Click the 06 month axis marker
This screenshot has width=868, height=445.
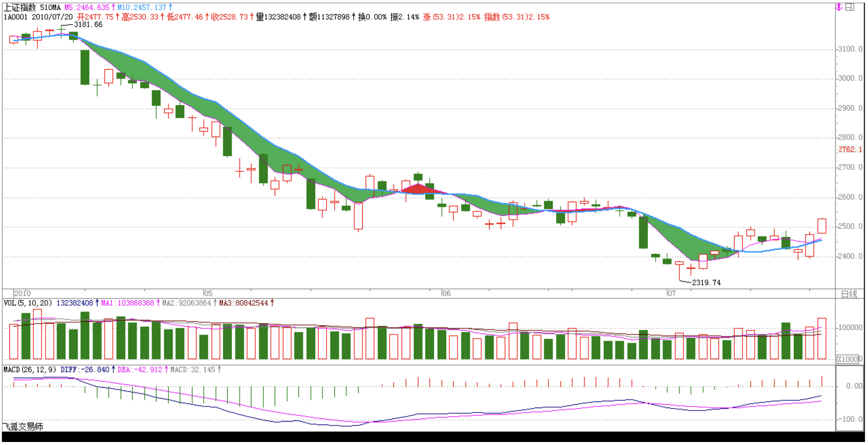446,293
